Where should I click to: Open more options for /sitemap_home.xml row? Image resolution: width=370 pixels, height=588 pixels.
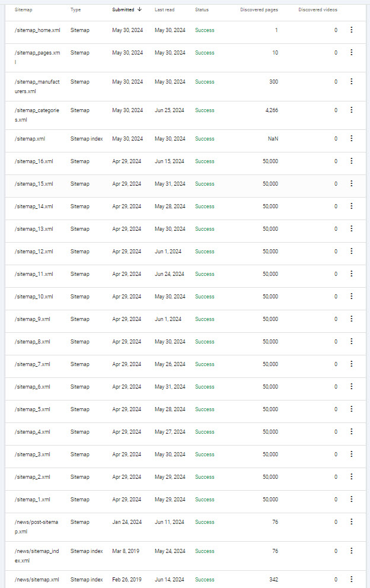tap(351, 30)
